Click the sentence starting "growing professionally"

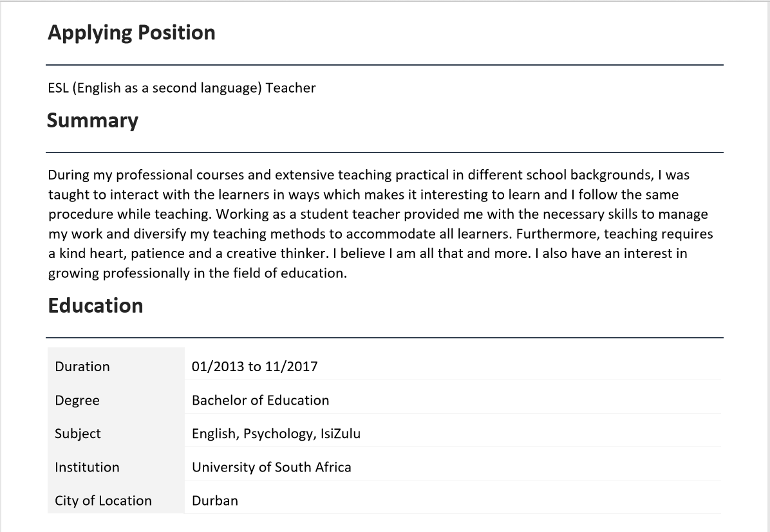coord(197,273)
